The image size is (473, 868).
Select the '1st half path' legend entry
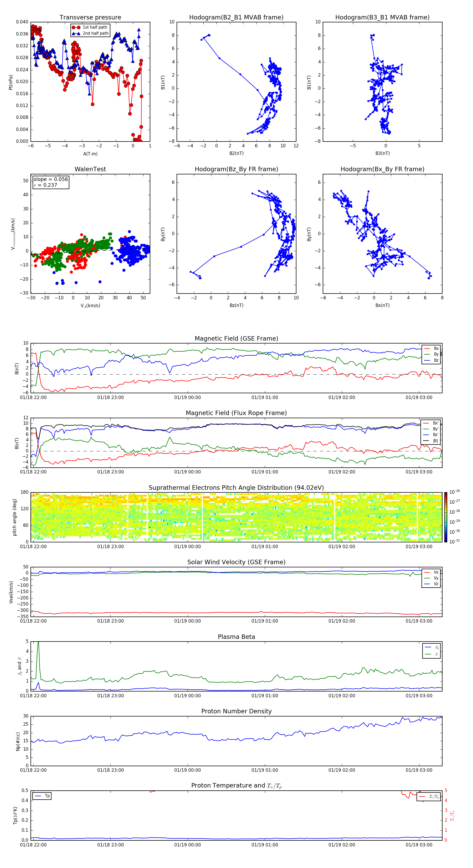point(90,27)
